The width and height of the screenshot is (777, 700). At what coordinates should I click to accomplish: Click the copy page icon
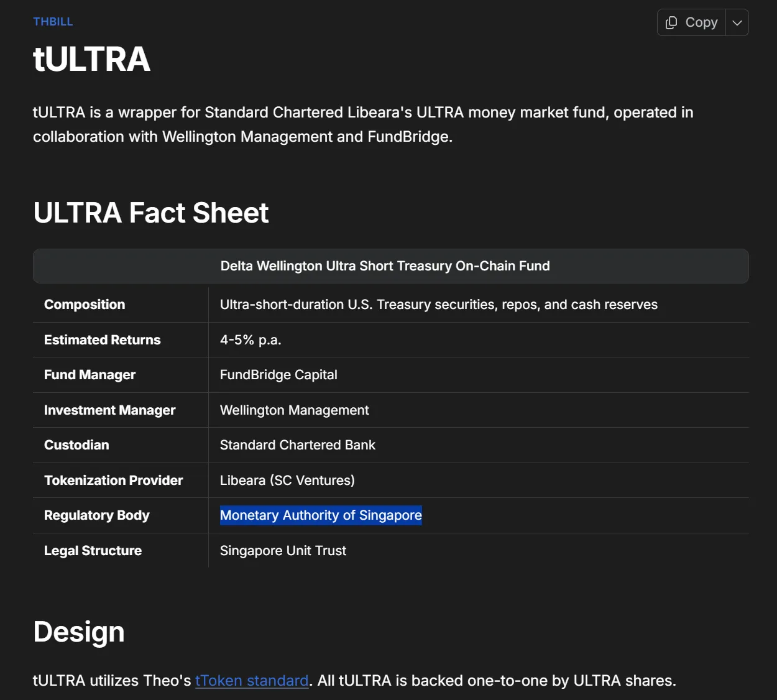pyautogui.click(x=671, y=23)
